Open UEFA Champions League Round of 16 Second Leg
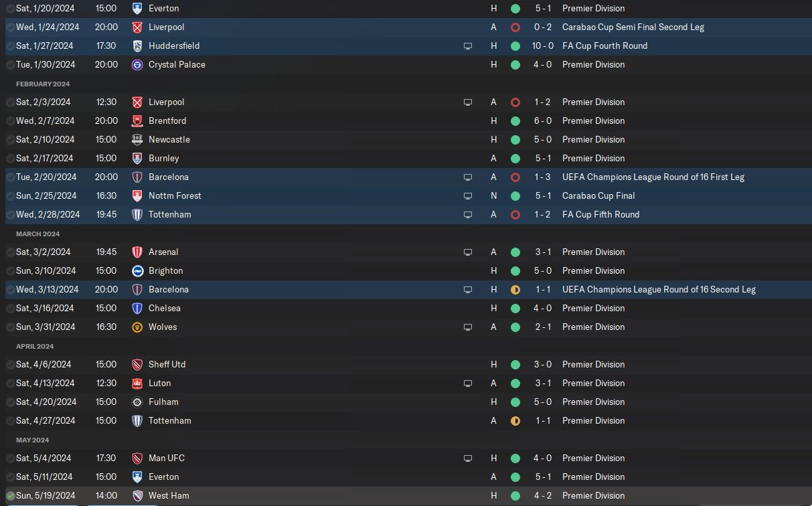This screenshot has width=812, height=506. pyautogui.click(x=659, y=290)
